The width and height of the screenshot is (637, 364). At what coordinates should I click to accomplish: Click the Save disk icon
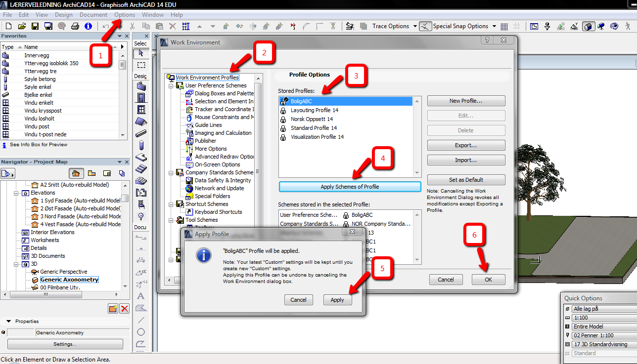point(35,26)
